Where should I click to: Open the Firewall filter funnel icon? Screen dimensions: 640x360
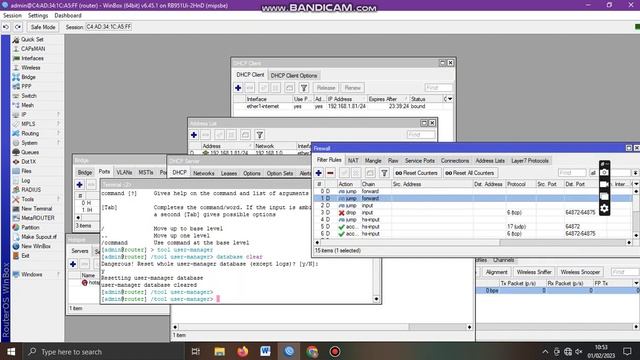pyautogui.click(x=384, y=173)
